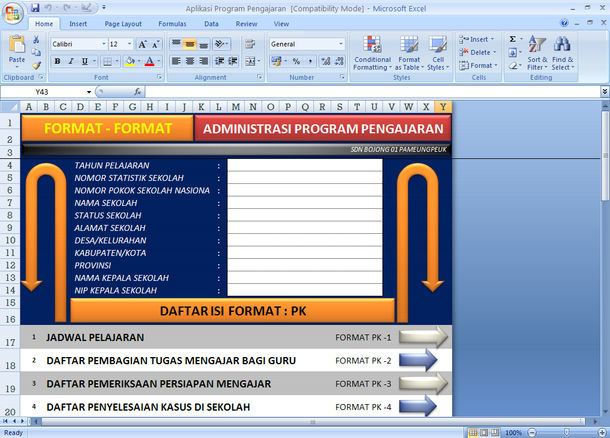Align text to the top

(x=176, y=44)
